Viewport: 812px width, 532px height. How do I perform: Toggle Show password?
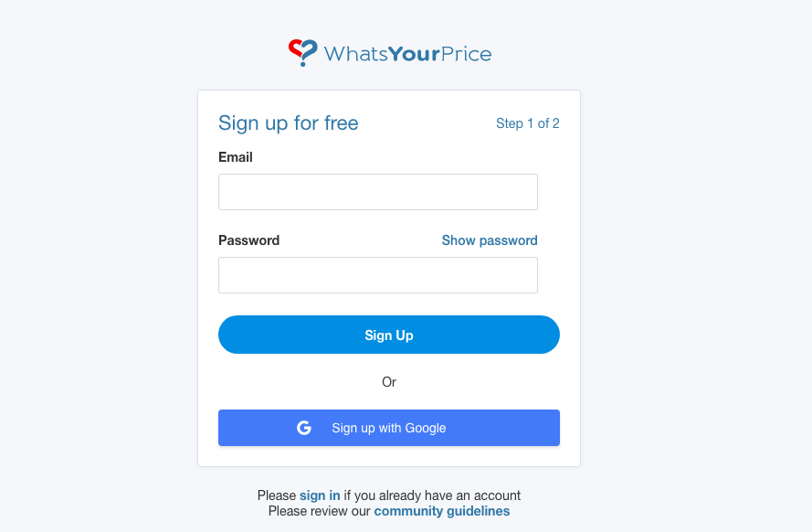(x=490, y=240)
